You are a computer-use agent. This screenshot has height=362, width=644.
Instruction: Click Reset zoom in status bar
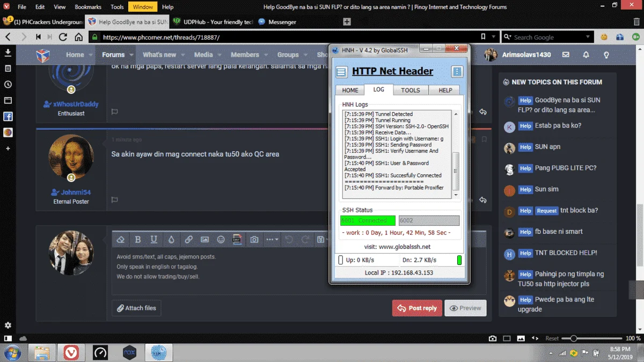point(552,338)
